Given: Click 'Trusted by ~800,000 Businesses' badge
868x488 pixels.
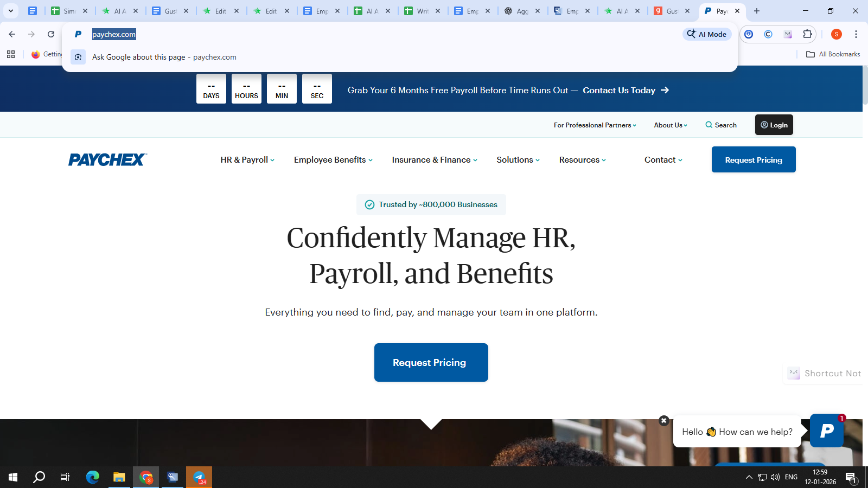Looking at the screenshot, I should click(x=431, y=204).
